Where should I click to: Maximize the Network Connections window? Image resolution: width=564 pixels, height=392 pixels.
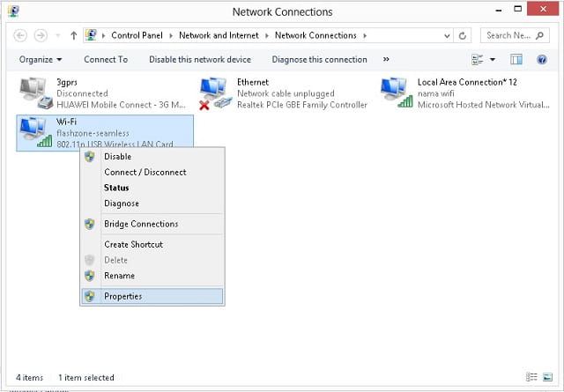(x=517, y=9)
